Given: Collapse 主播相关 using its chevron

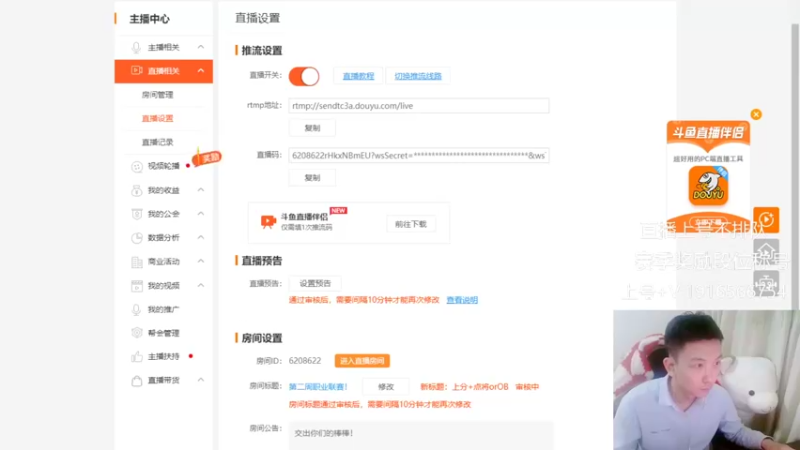Looking at the screenshot, I should (x=201, y=47).
